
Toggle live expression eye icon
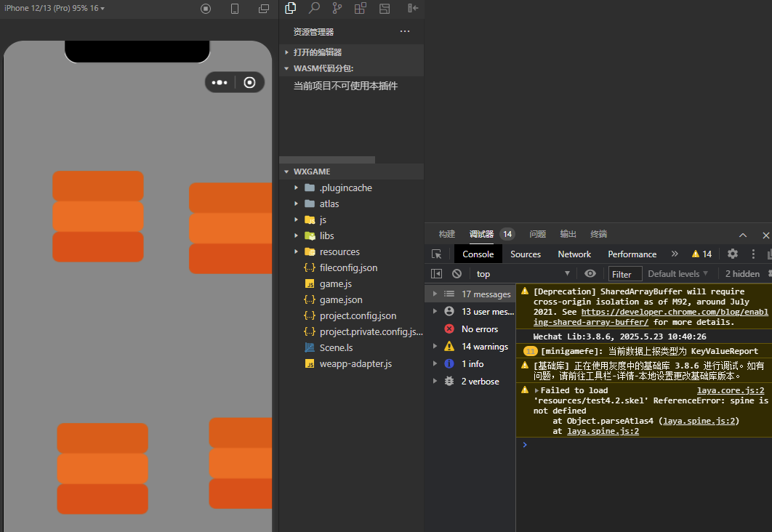(x=590, y=274)
